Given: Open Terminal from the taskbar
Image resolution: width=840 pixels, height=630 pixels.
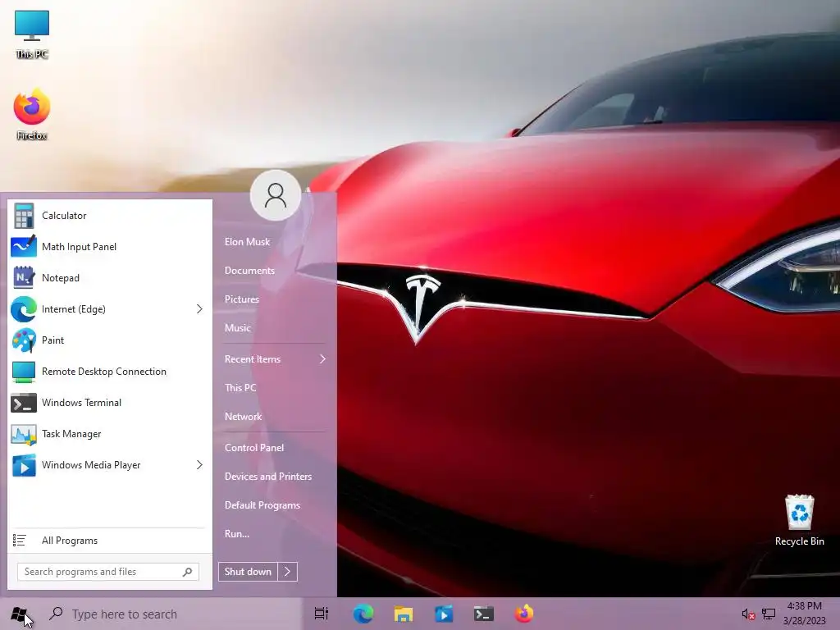Looking at the screenshot, I should coord(484,614).
